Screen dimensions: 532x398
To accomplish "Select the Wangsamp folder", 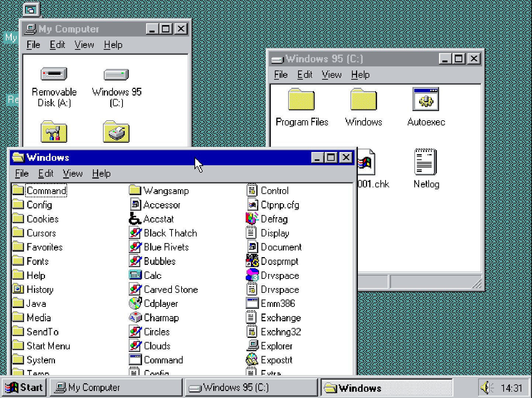I will click(159, 191).
